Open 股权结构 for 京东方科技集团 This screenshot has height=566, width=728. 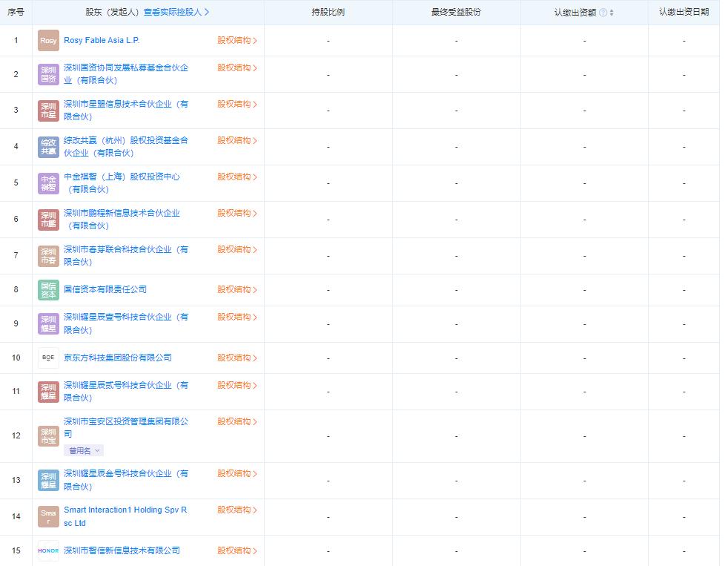pyautogui.click(x=236, y=358)
